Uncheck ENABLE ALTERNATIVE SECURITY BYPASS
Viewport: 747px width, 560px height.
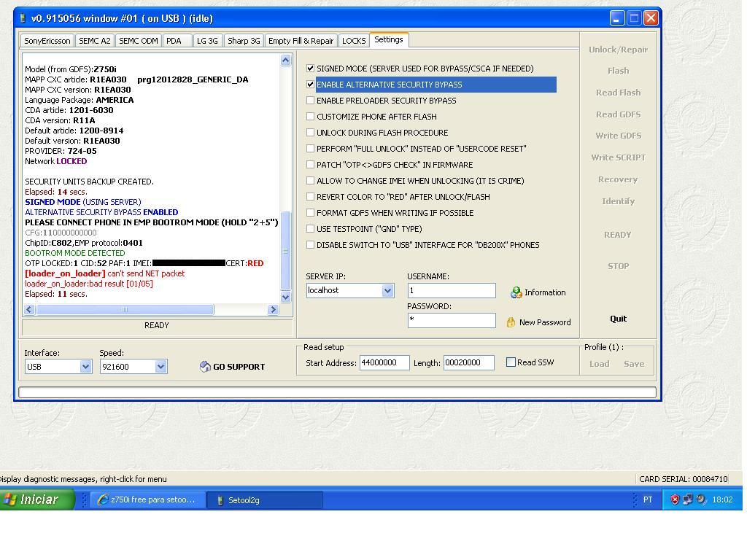[310, 85]
